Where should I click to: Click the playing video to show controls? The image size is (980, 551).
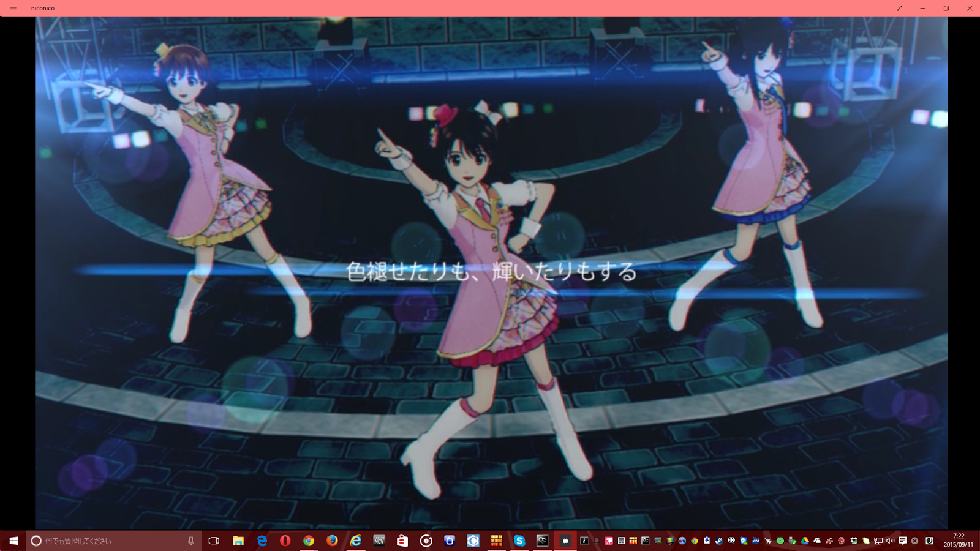tap(491, 272)
